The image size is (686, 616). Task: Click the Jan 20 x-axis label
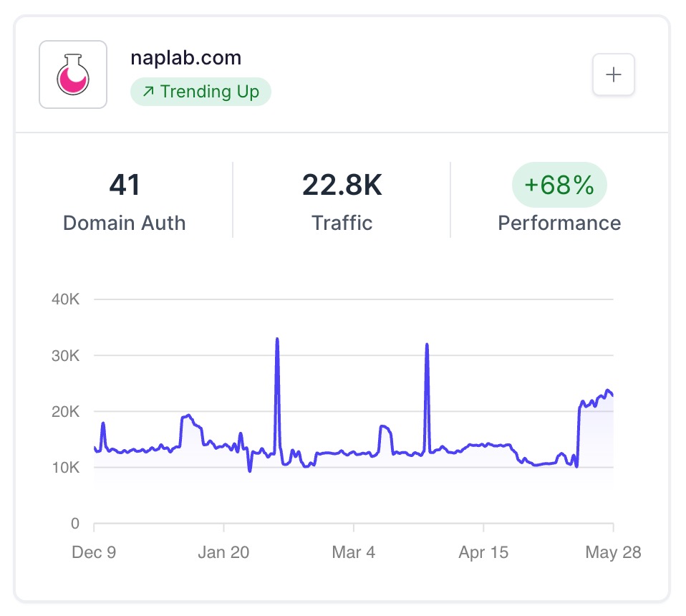click(x=223, y=552)
